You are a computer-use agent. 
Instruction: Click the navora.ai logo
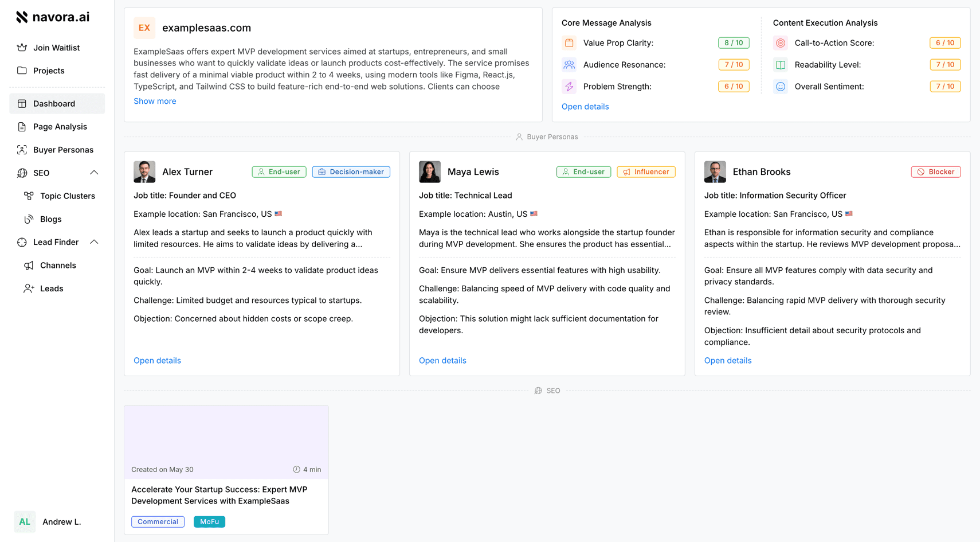tap(55, 17)
